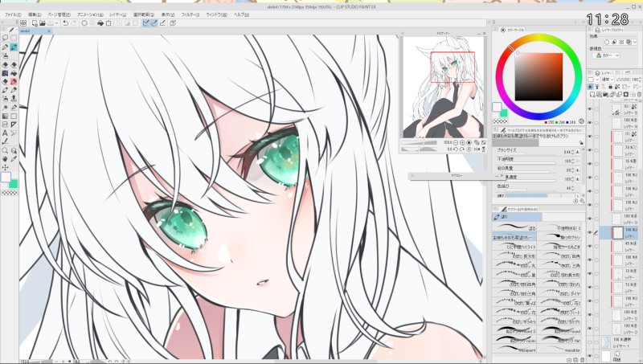The image size is (643, 364).
Task: Click Rotate left in Navigator panel
Action: pos(455,149)
